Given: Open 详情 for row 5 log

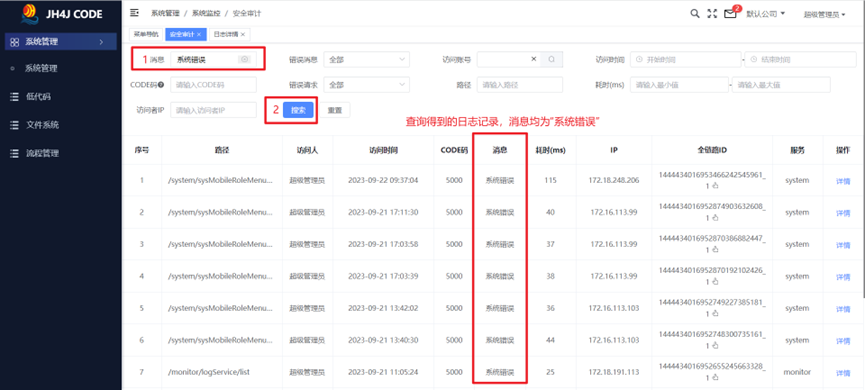Looking at the screenshot, I should coord(843,309).
